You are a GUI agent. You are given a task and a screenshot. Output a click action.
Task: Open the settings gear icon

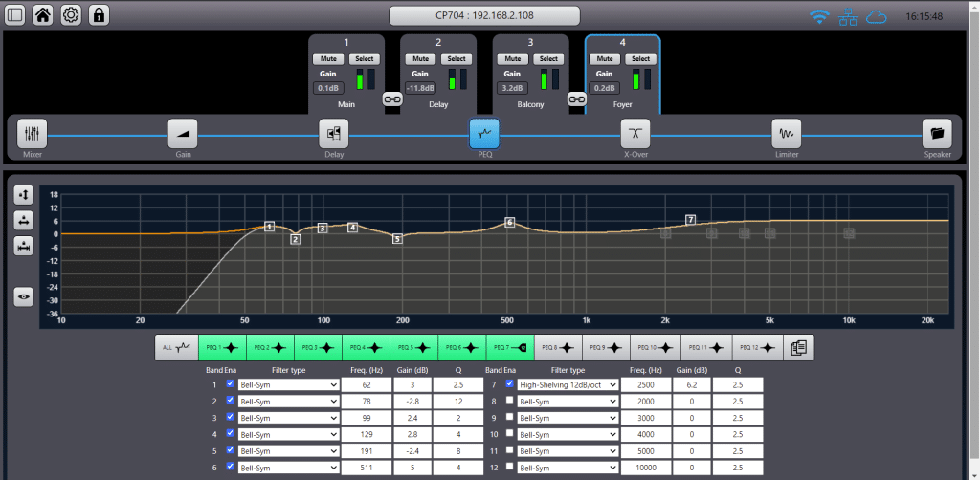point(71,15)
